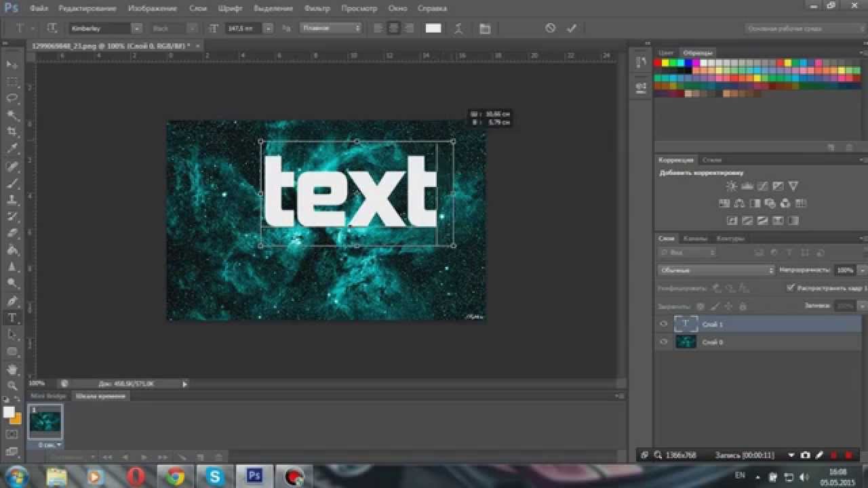Open font size dropdown
The width and height of the screenshot is (868, 488).
pos(268,28)
